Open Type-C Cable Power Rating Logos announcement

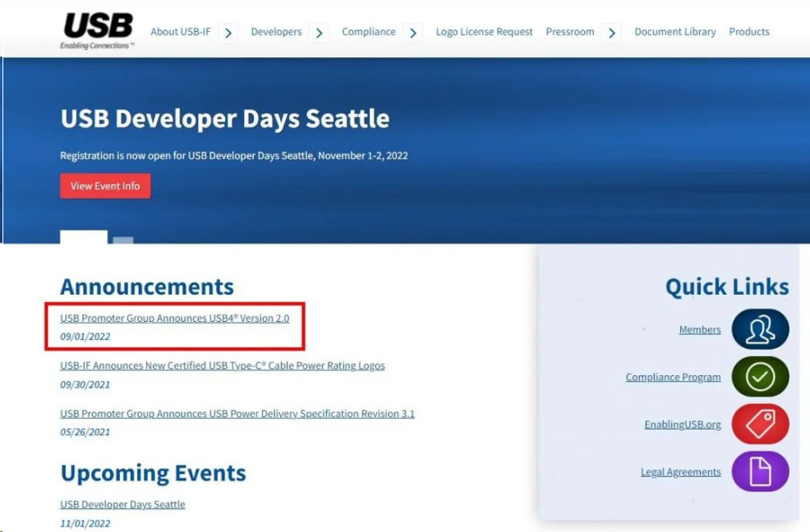[222, 365]
